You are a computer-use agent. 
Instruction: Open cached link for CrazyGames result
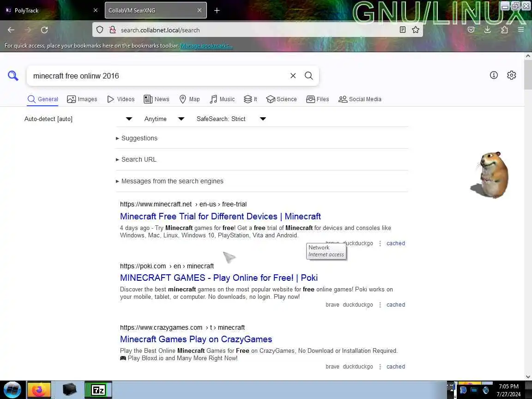tap(396, 366)
